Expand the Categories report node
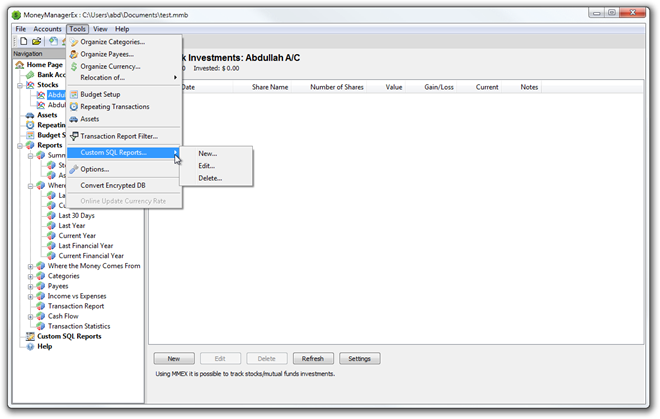Screen dimensions: 660x419 point(30,277)
